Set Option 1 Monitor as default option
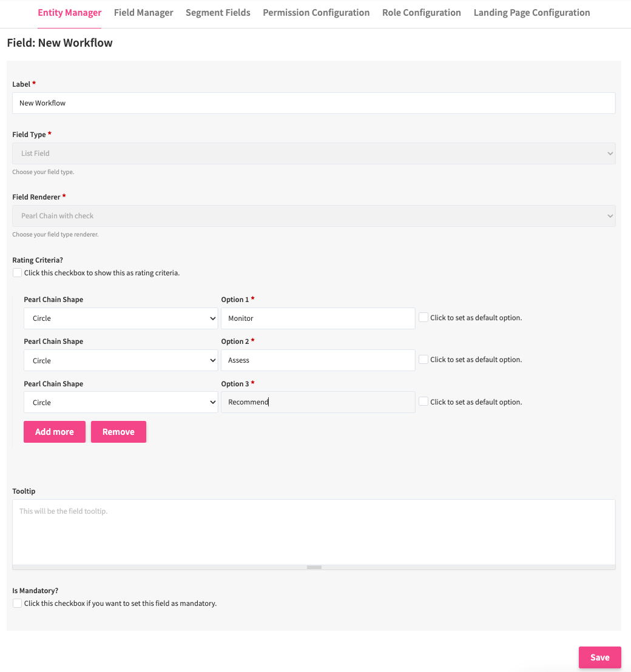Viewport: 631px width, 672px height. [x=423, y=318]
